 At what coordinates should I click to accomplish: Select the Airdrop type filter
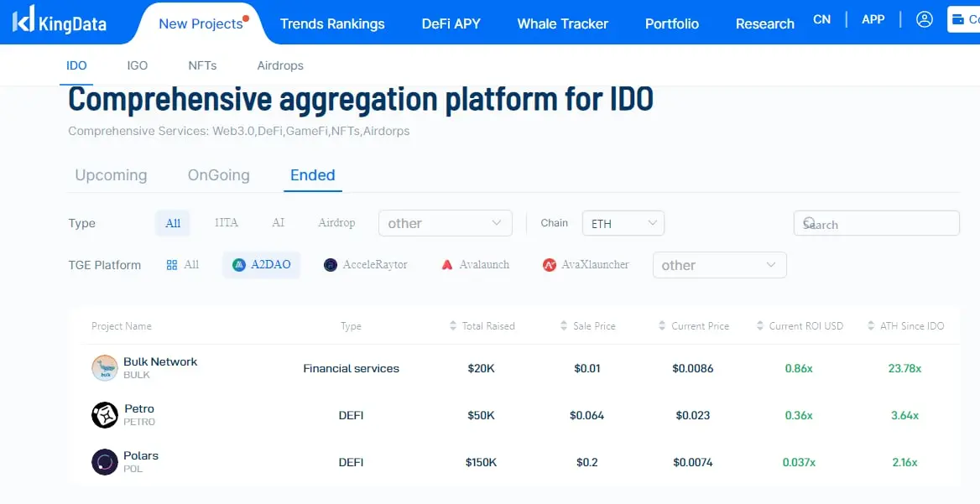(336, 223)
